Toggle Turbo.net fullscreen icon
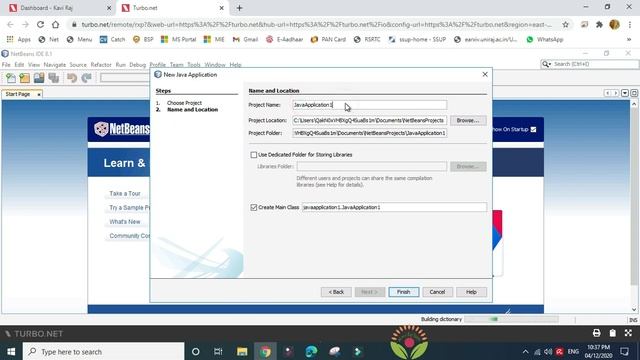The image size is (640, 360). (x=628, y=333)
